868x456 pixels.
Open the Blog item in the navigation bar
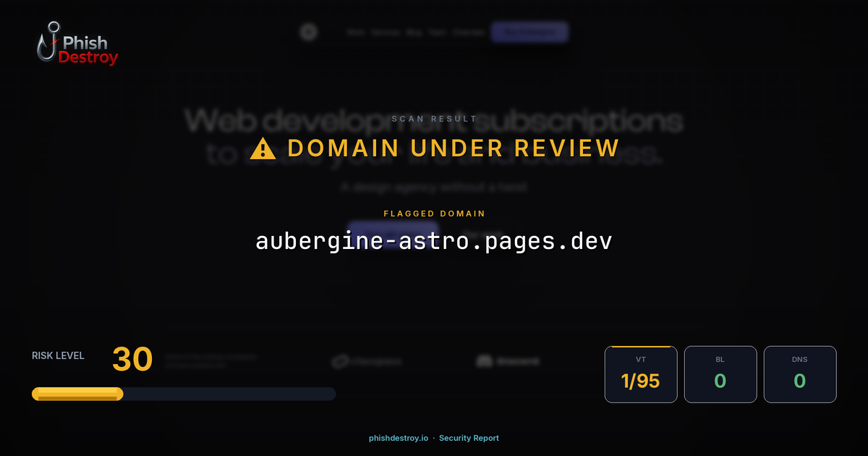[414, 32]
